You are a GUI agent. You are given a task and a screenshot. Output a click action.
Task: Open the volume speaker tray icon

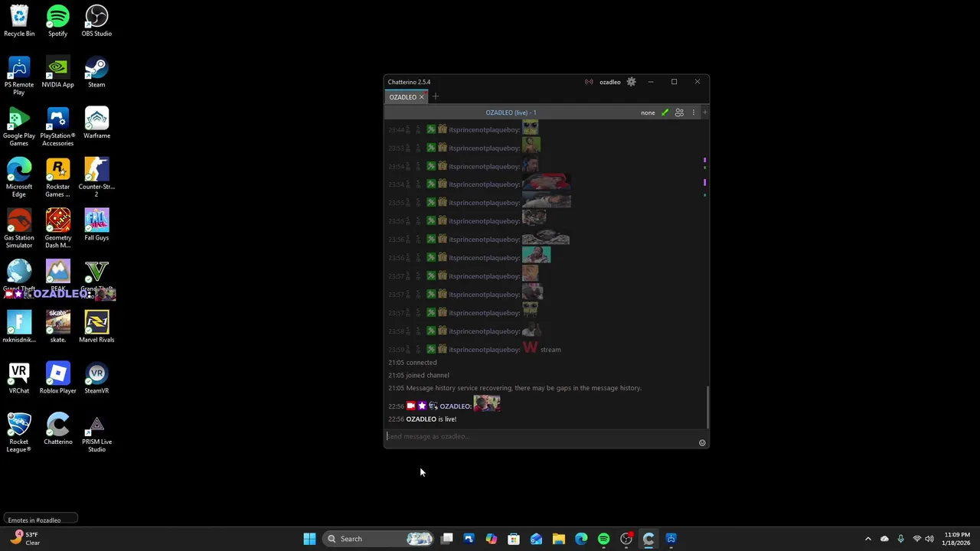(930, 539)
